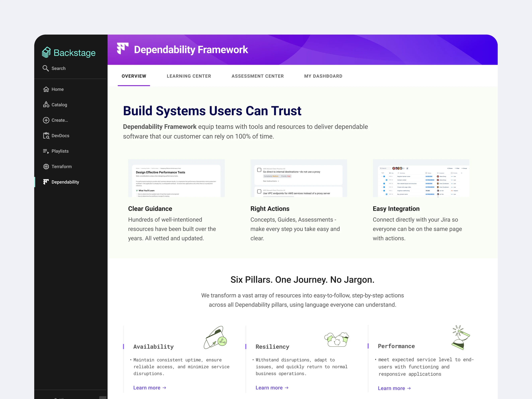Click the Search magnifier icon in sidebar
This screenshot has height=399, width=532.
click(46, 68)
